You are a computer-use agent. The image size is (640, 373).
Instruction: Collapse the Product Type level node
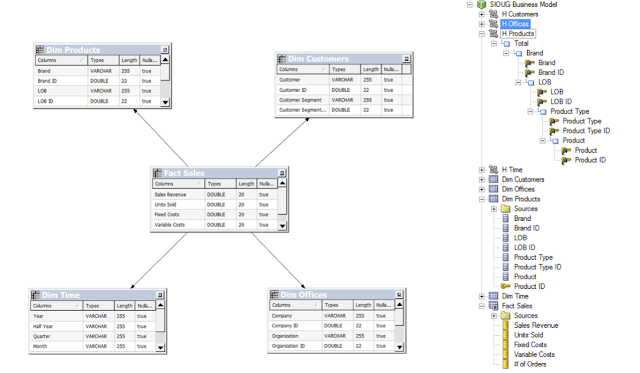tap(530, 111)
